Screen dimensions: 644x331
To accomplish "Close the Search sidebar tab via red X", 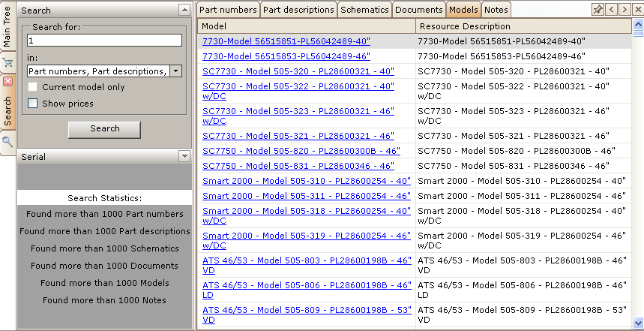I will [7, 82].
